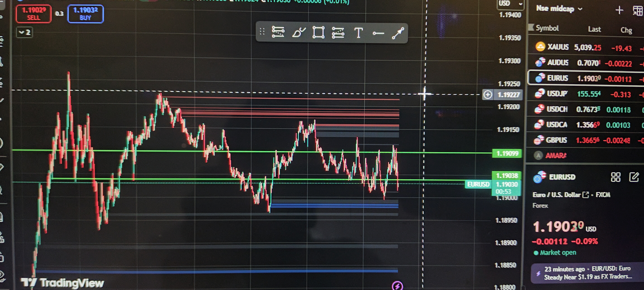The height and width of the screenshot is (290, 644).
Task: Click the plus button at price 1.19227
Action: click(487, 95)
